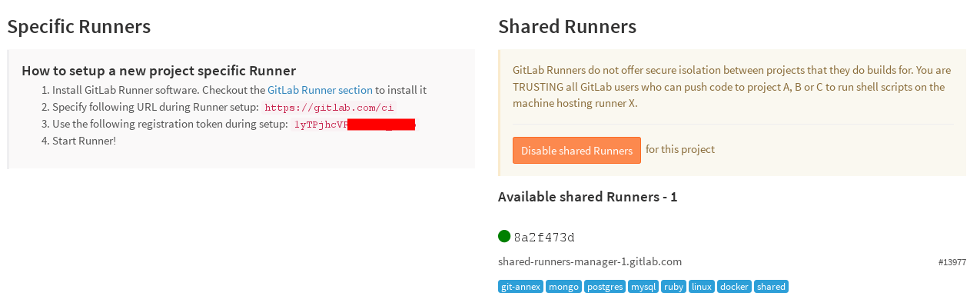Click the shared-runners-manager-1.gitlab.com description
980x306 pixels.
tap(590, 261)
